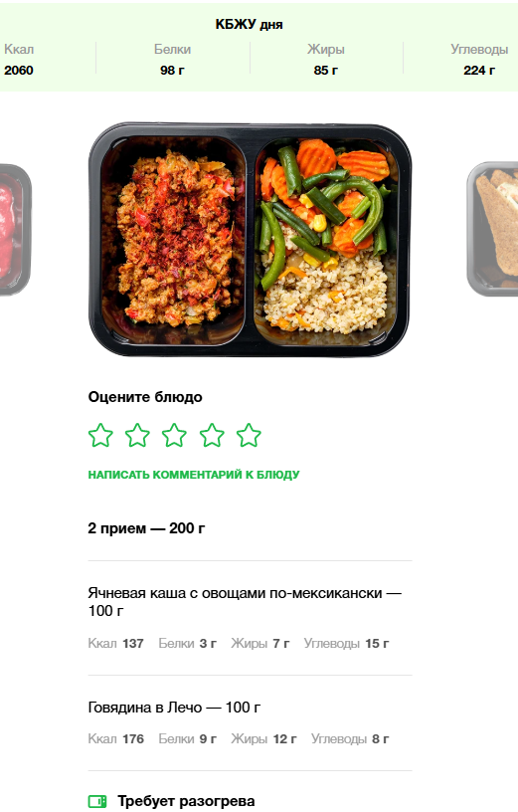Select the central meal tray photo
This screenshot has height=812, width=518.
[x=250, y=239]
